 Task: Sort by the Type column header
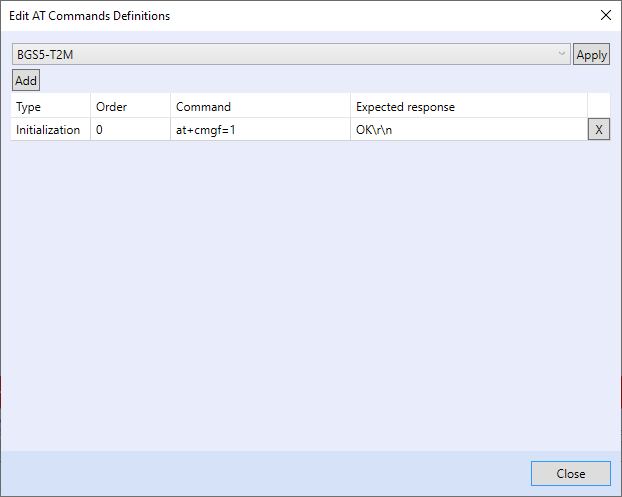(50, 106)
